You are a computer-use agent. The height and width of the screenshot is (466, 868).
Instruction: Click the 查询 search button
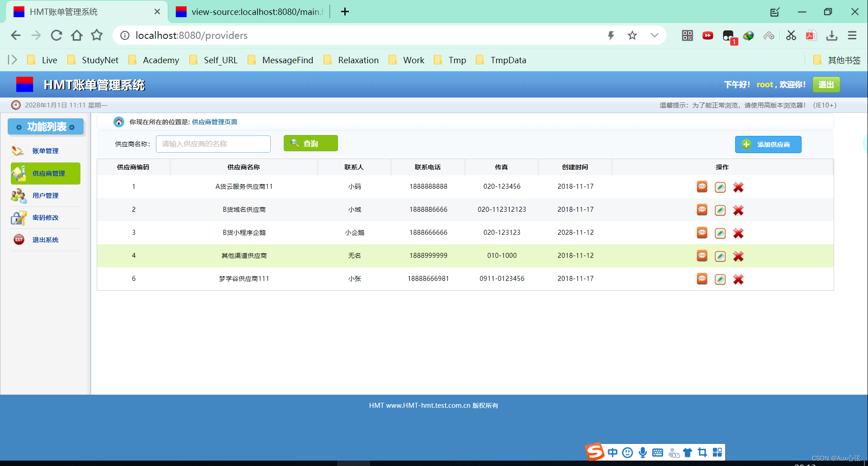point(310,143)
